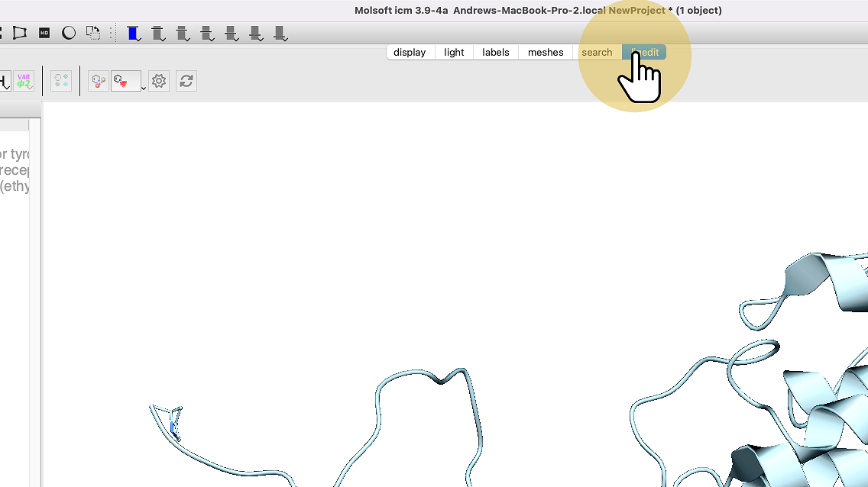Click the VAR phi torsion variables icon
This screenshot has height=487, width=868.
coord(24,80)
